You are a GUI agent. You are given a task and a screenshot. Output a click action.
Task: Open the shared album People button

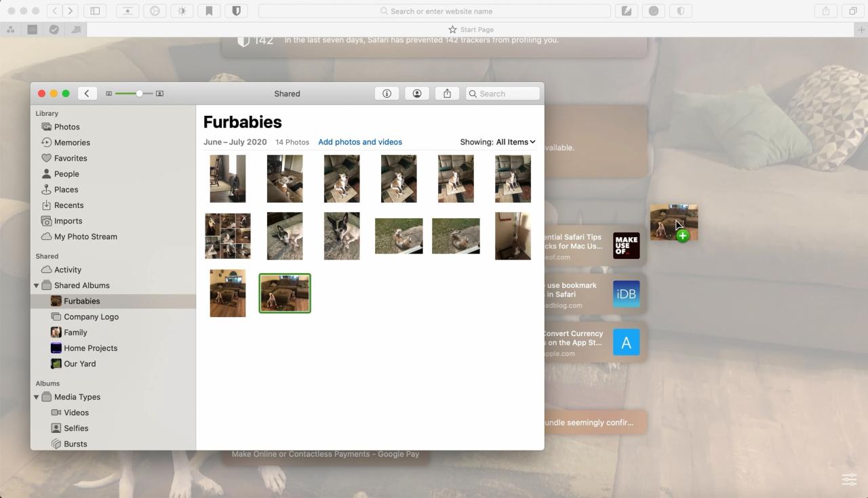coord(417,94)
